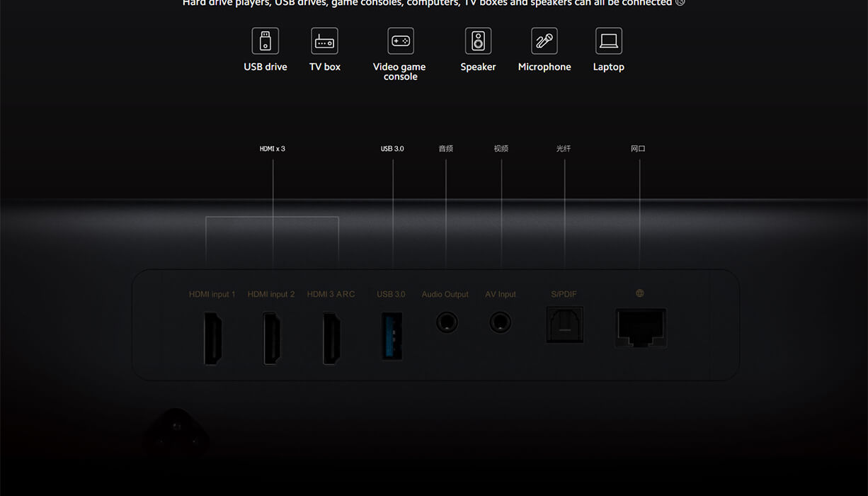Click the "USB 3.0" callout label at top

coord(392,149)
